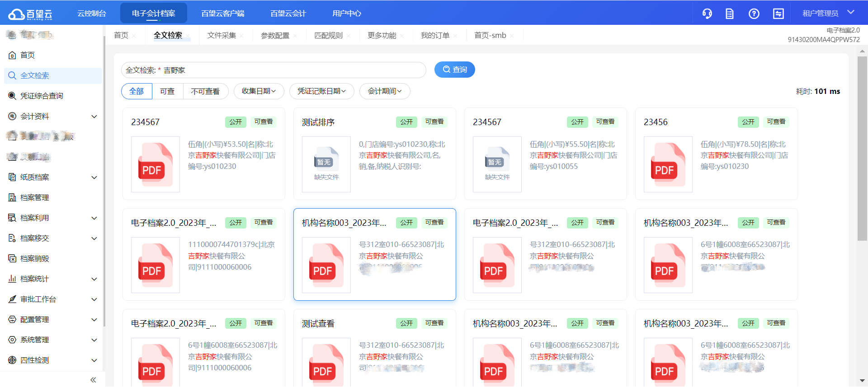Click the 公开 tag on 测试排序 card
This screenshot has height=387, width=868.
click(x=406, y=122)
